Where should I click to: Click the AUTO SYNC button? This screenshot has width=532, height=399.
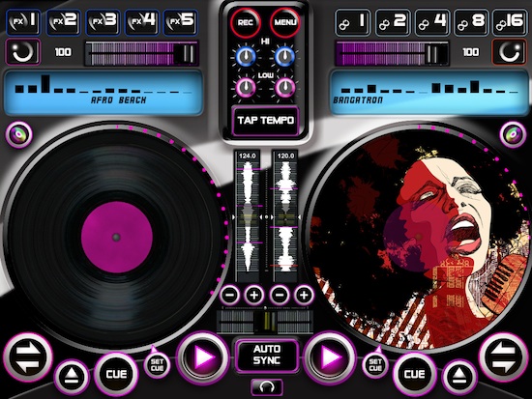tap(267, 355)
